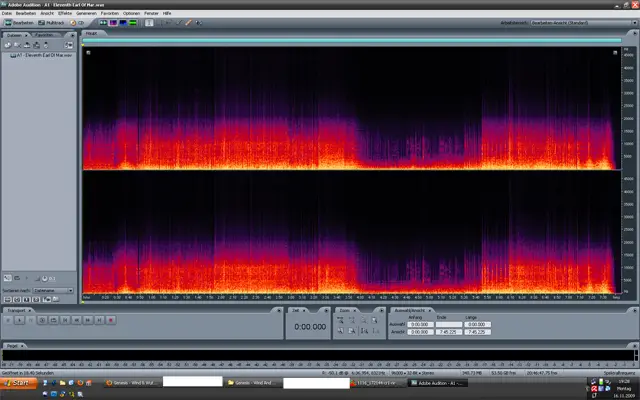Switch to Multitrack view
This screenshot has height=400, width=640.
(x=53, y=22)
